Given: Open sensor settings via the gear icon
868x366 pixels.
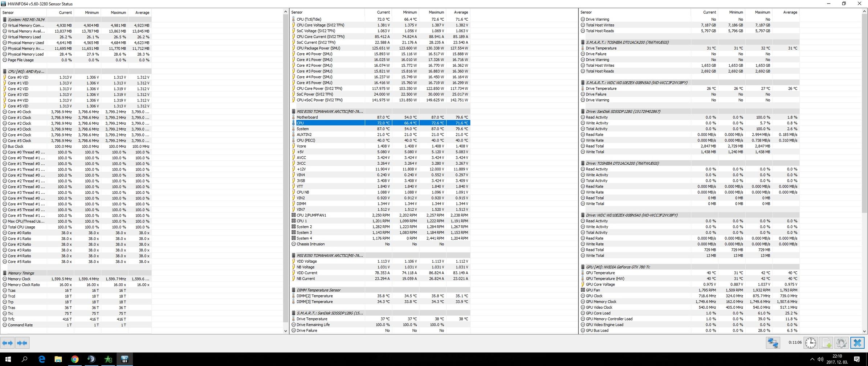Looking at the screenshot, I should click(x=841, y=343).
